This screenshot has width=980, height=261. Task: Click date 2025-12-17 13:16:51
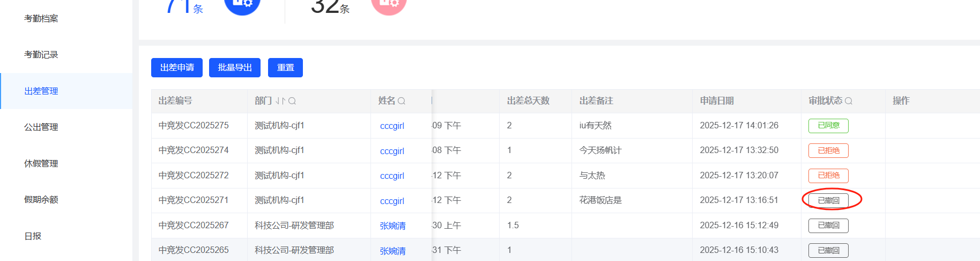pos(739,200)
